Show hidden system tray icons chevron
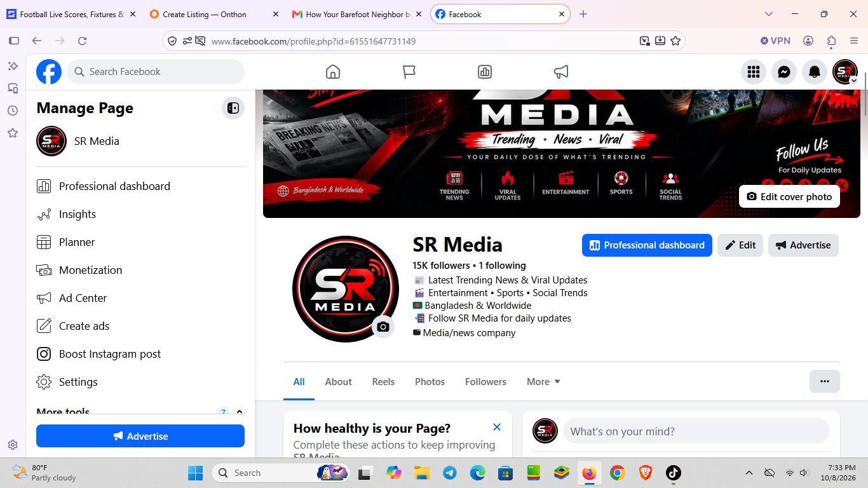This screenshot has width=868, height=488. [749, 473]
